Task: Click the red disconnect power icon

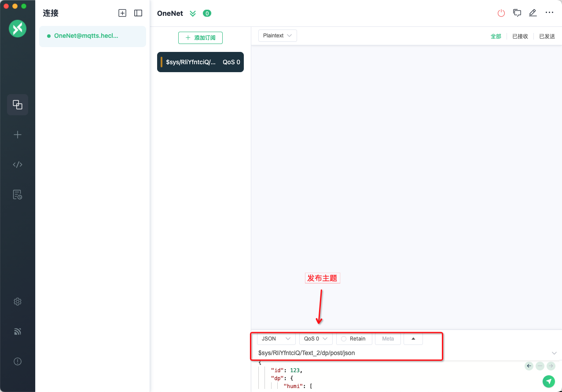Action: tap(501, 13)
